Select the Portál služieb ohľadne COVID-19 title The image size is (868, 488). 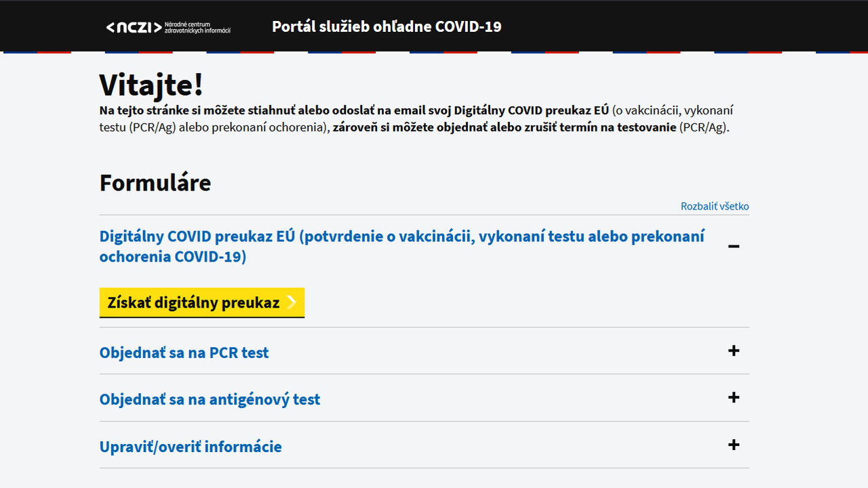point(387,26)
